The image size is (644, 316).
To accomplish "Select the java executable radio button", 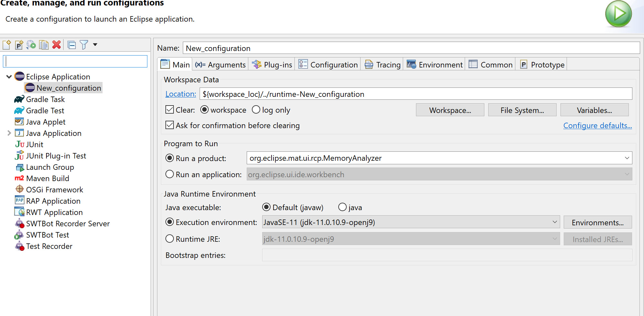I will pos(342,207).
